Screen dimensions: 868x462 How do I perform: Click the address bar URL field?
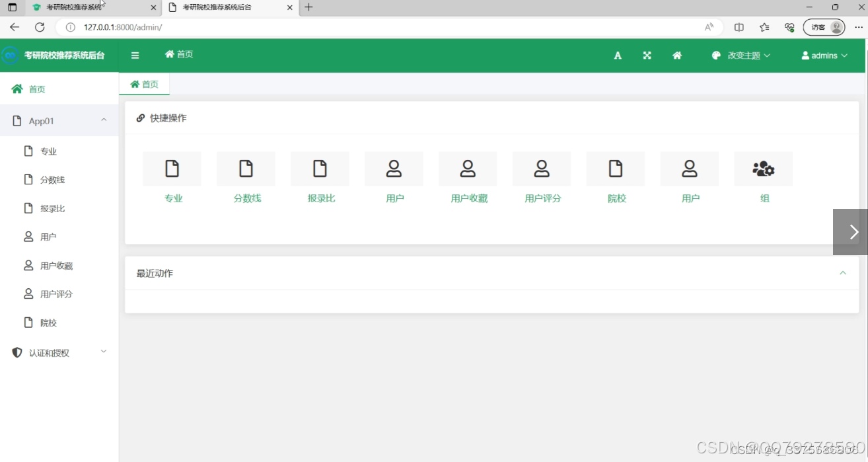point(390,27)
